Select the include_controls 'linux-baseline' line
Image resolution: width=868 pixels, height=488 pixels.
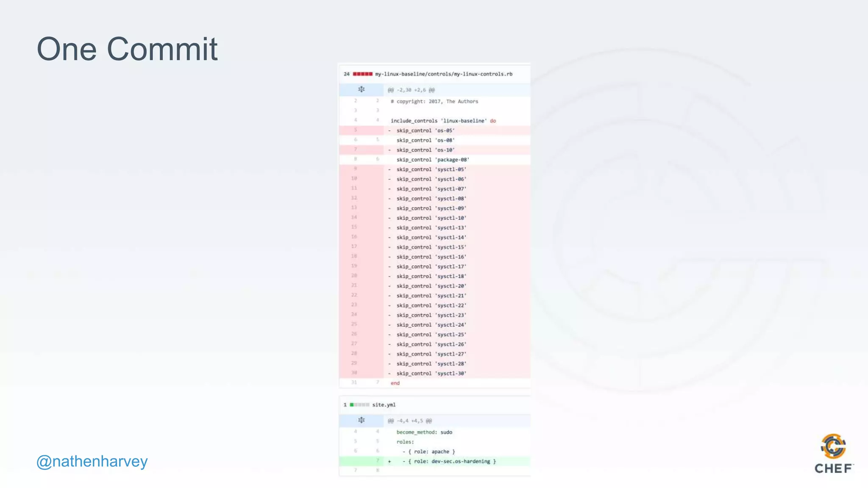434,121
